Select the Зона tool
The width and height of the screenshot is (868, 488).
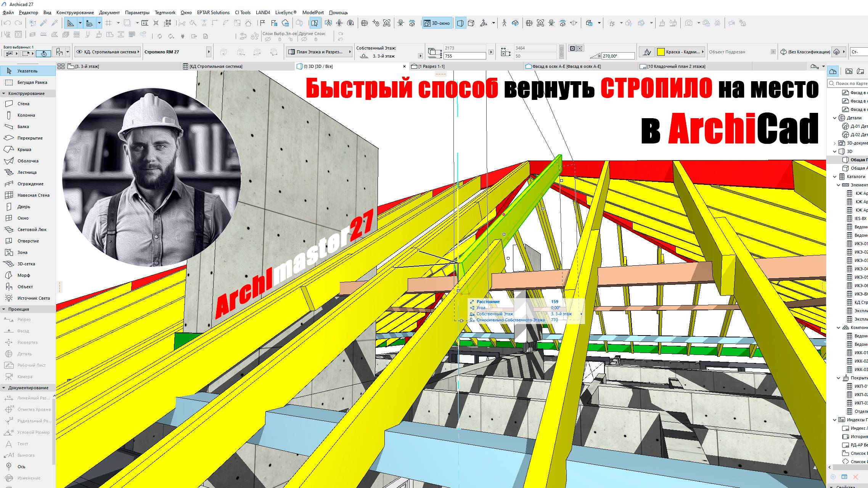point(22,252)
